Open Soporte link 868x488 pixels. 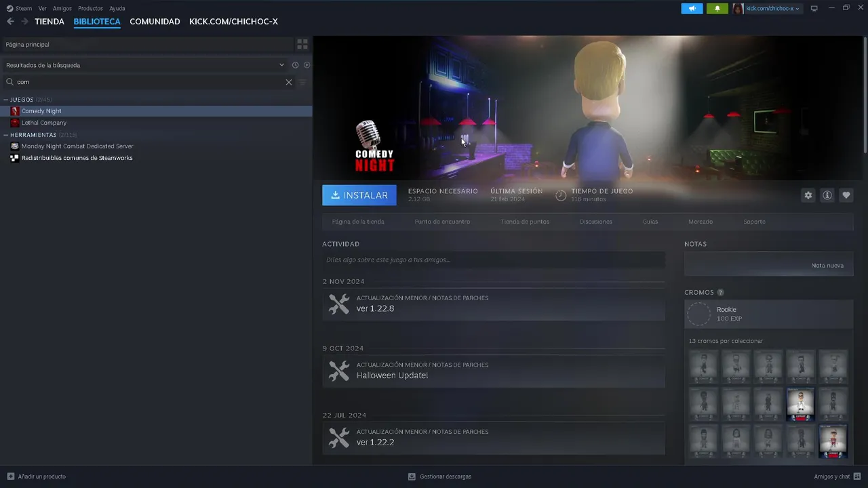(754, 222)
